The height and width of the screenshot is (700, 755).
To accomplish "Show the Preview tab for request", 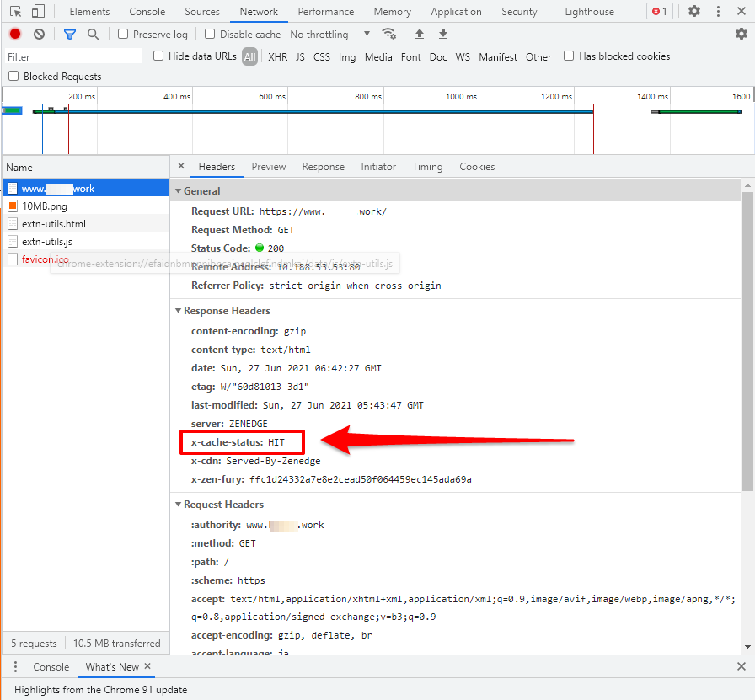I will click(x=269, y=167).
